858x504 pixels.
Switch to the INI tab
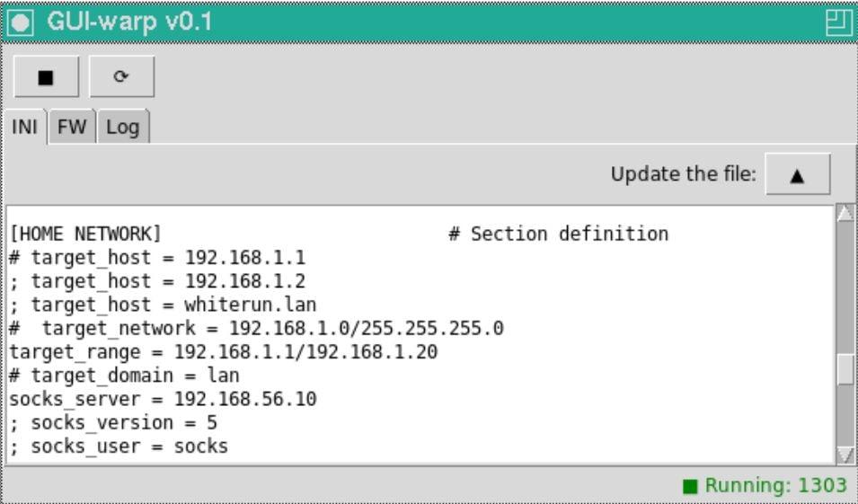tap(24, 127)
